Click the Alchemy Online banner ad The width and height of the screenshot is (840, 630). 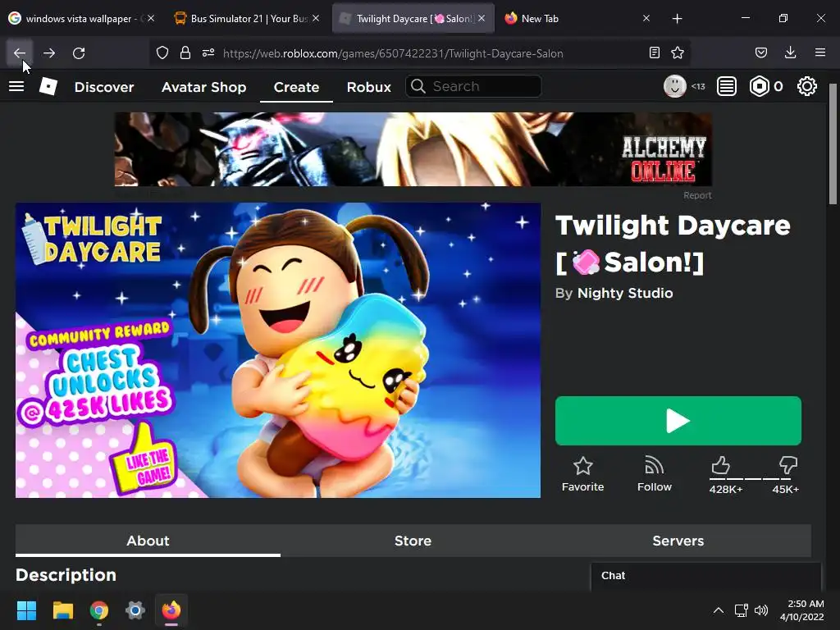[x=413, y=149]
